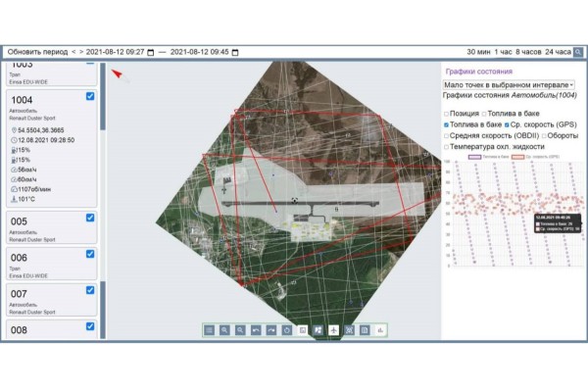Open the bar chart icon in toolbar
588x392 pixels.
[x=379, y=331]
